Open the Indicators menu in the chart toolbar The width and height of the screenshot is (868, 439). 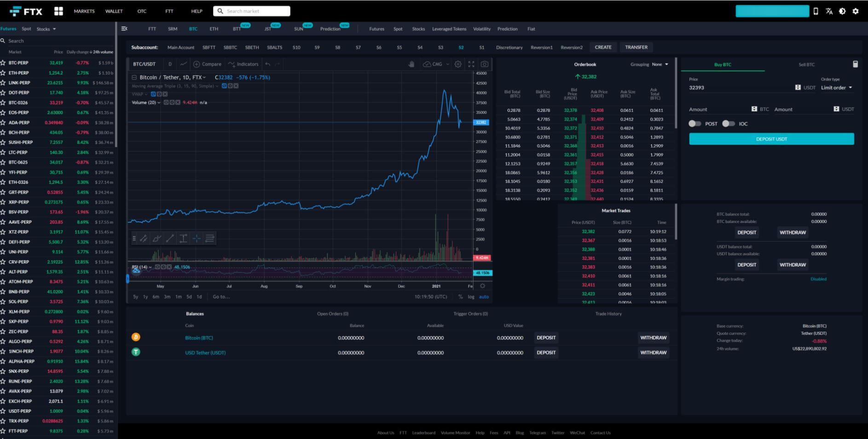(x=243, y=64)
